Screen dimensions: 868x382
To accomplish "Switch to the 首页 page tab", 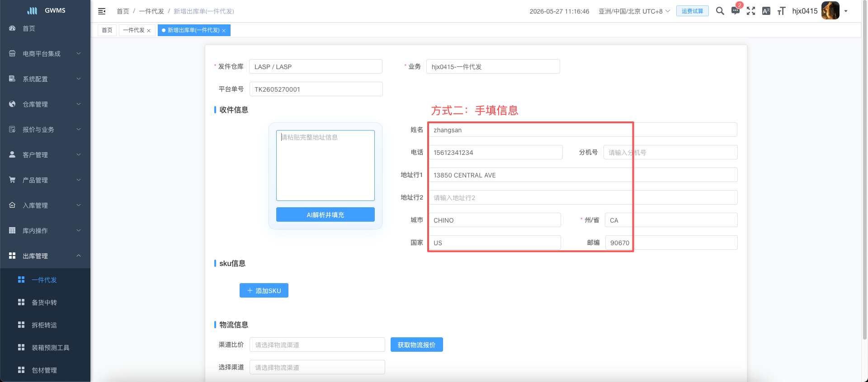I will 107,30.
